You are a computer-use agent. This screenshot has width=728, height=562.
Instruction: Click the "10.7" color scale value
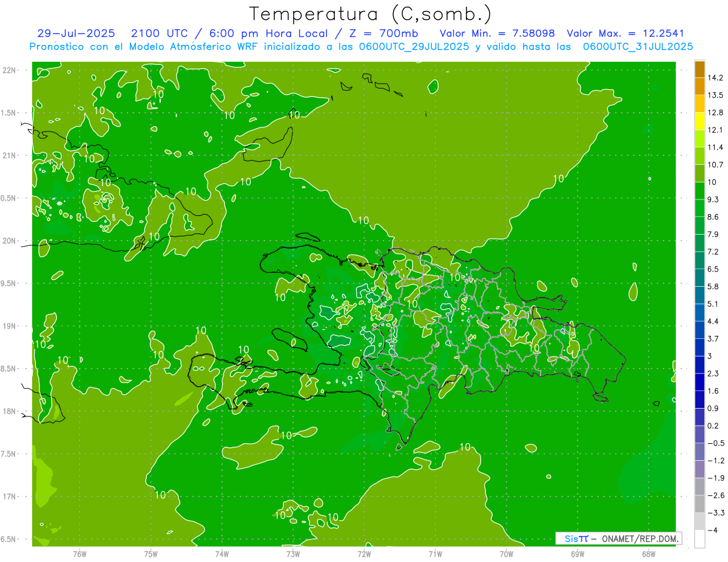click(715, 165)
